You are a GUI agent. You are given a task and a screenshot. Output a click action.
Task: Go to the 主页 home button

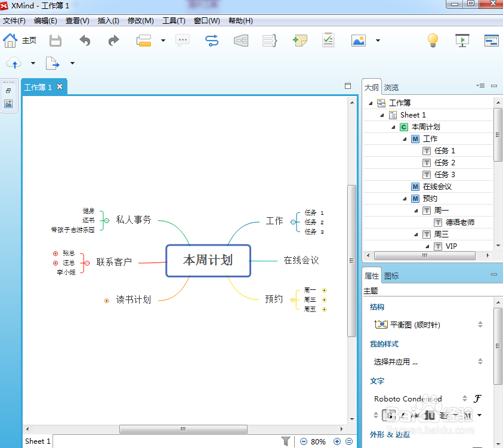[20, 41]
